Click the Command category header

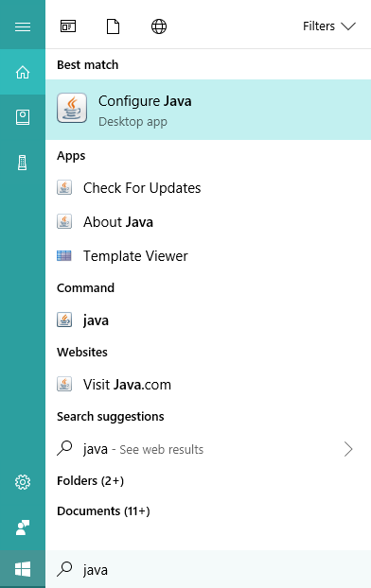click(85, 288)
